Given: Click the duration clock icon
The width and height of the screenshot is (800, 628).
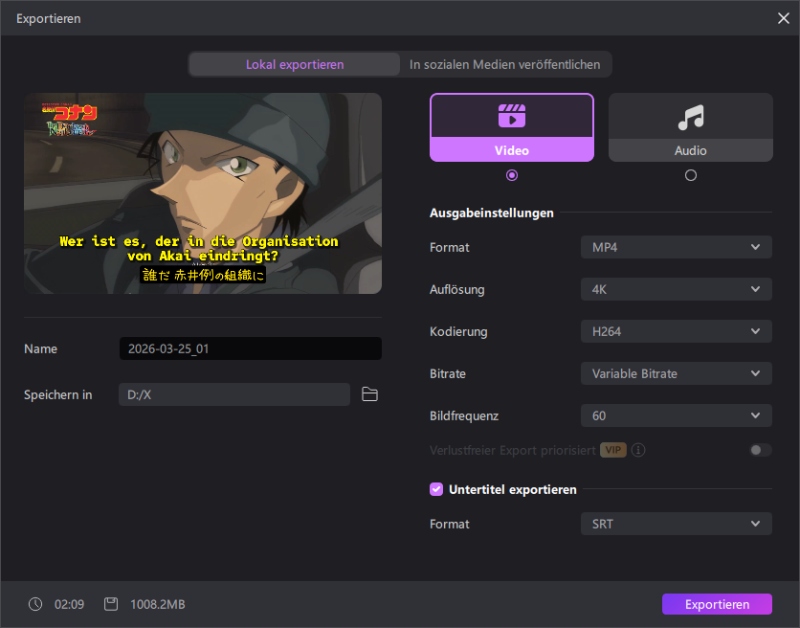Looking at the screenshot, I should pos(36,604).
